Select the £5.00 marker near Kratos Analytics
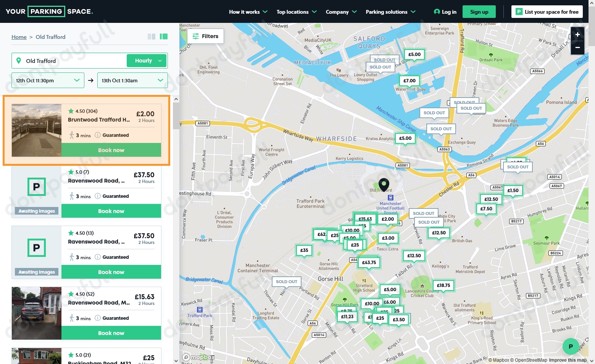Viewport: 595px width, 364px height. click(405, 138)
